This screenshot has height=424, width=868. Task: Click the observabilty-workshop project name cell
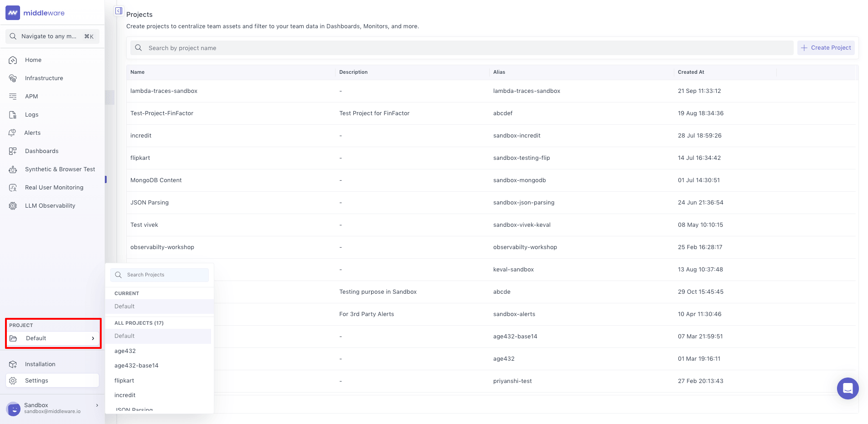(162, 247)
